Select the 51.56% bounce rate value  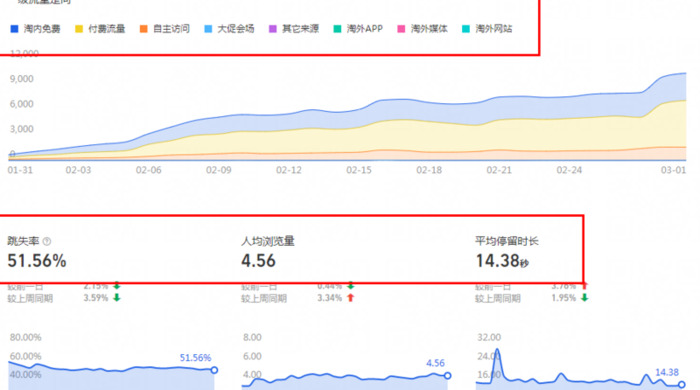click(x=37, y=261)
